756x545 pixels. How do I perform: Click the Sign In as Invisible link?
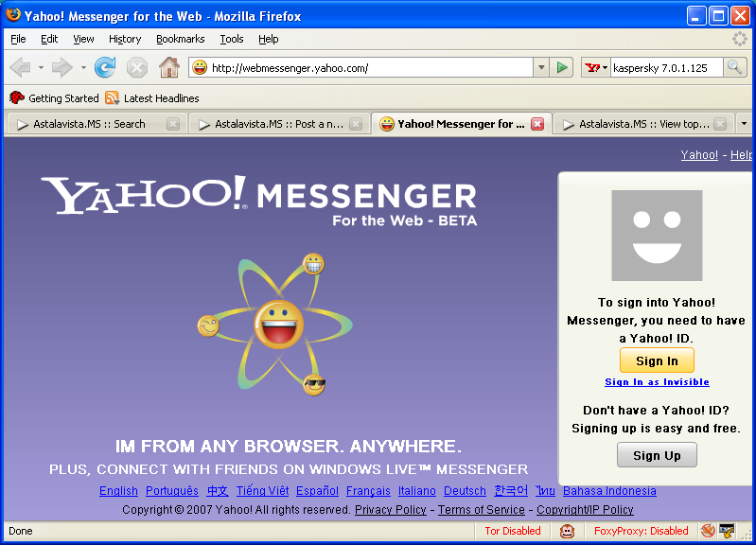pyautogui.click(x=657, y=382)
